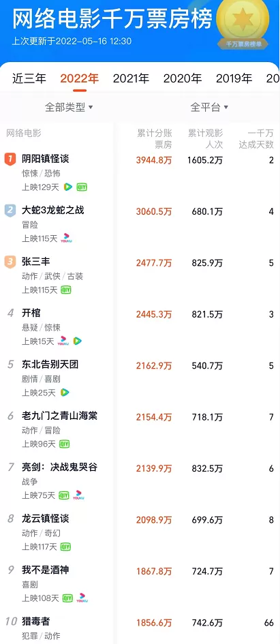Switch to the 近三年 tab
The width and height of the screenshot is (280, 644).
[29, 78]
